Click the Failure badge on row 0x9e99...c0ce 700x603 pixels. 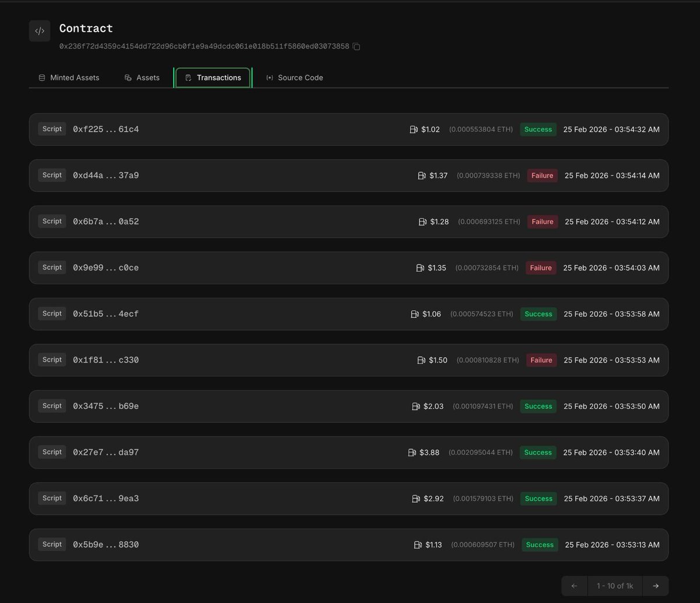(541, 268)
